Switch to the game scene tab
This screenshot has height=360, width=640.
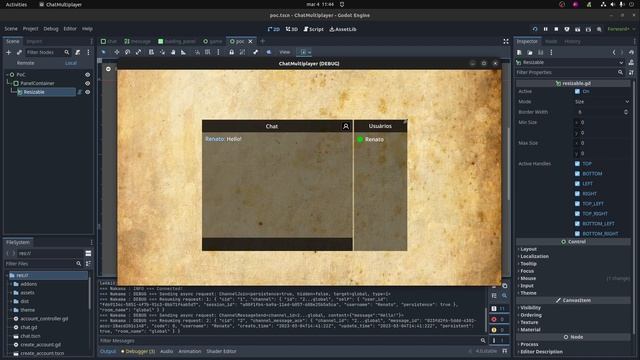213,41
